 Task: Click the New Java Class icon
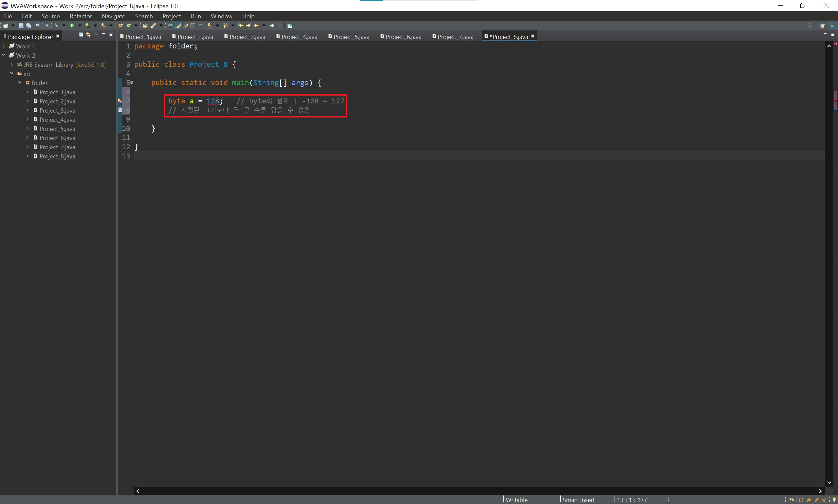tap(129, 26)
